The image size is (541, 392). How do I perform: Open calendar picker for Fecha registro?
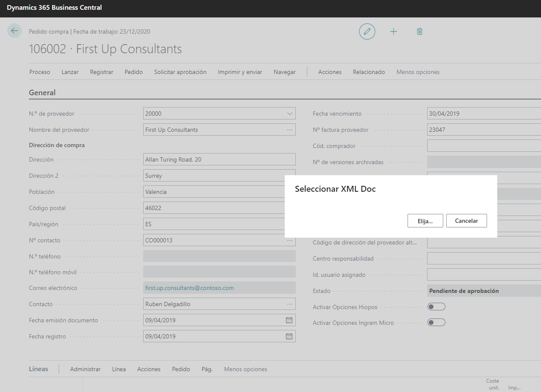(x=289, y=336)
